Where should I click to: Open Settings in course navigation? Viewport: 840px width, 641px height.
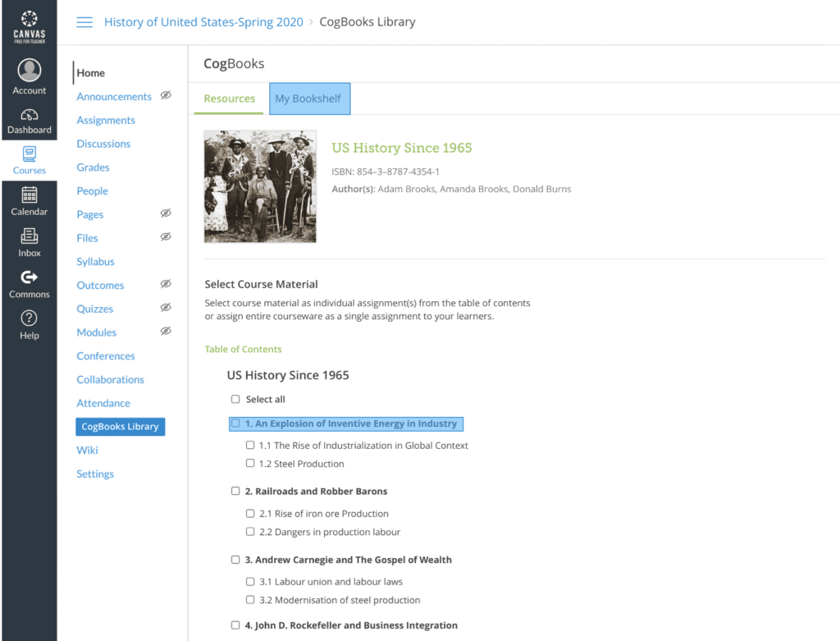pyautogui.click(x=95, y=474)
